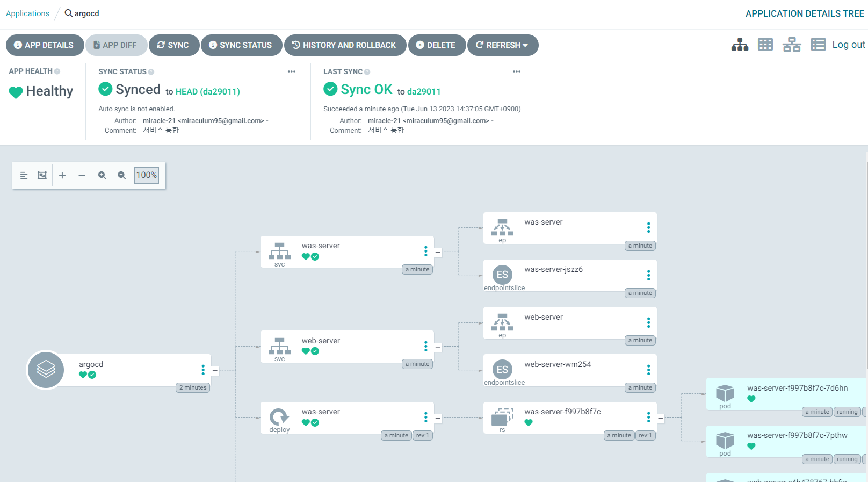Image resolution: width=868 pixels, height=482 pixels.
Task: Click the was-server-jszz6 node label
Action: pyautogui.click(x=553, y=269)
